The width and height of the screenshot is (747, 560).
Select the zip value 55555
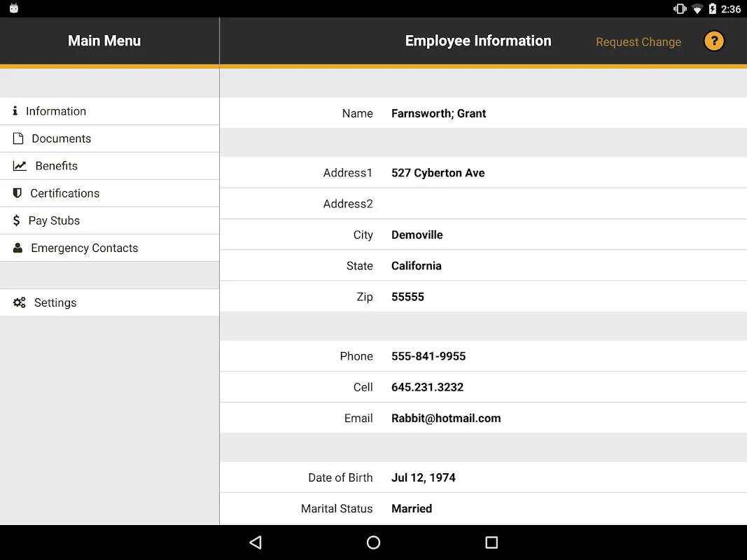(407, 297)
